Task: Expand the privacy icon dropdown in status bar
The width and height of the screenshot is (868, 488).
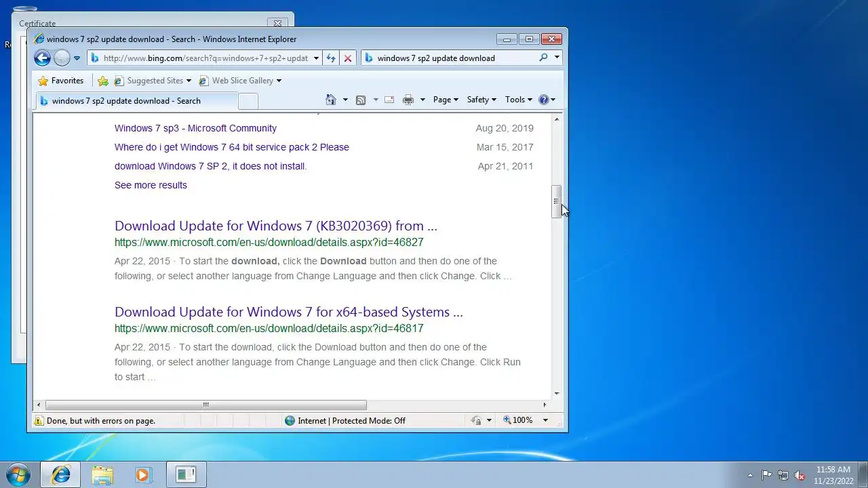Action: click(x=489, y=421)
